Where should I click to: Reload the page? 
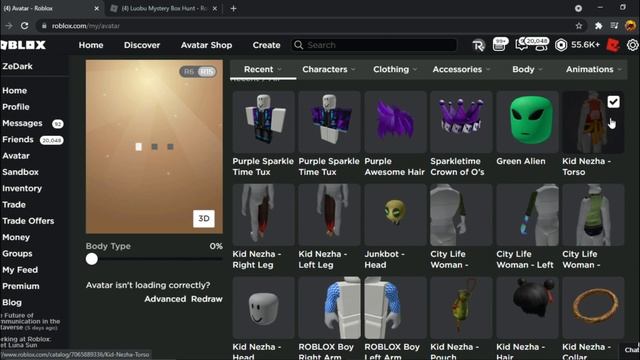(x=24, y=26)
